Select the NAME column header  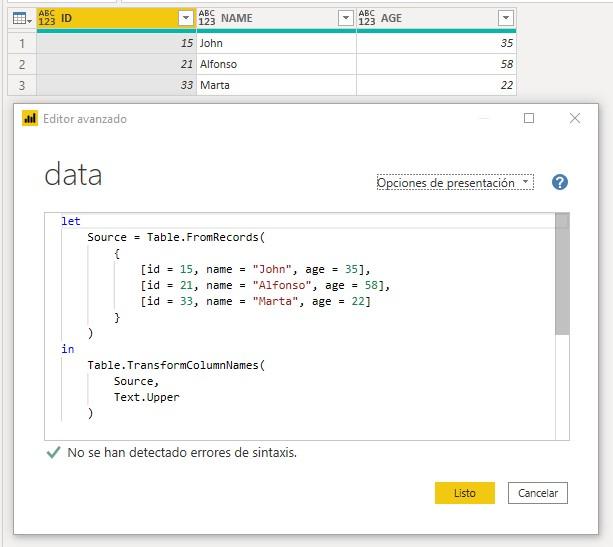click(x=276, y=18)
